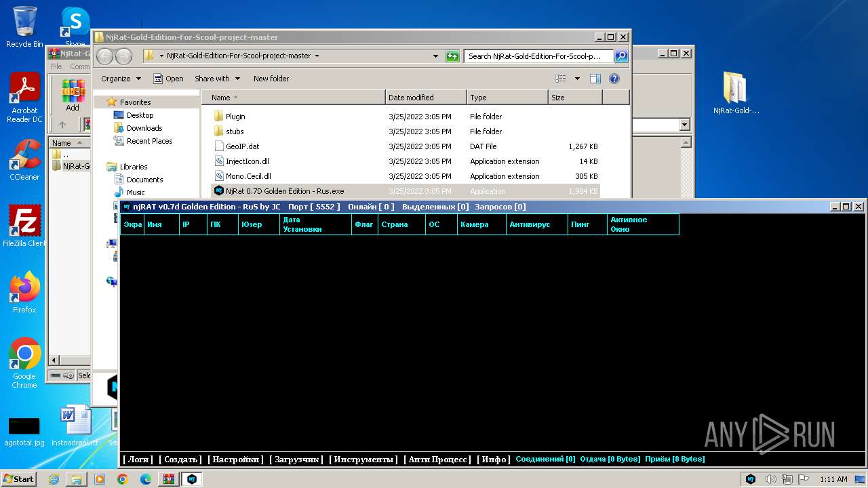The width and height of the screenshot is (868, 488).
Task: Open the Загрузчик tab
Action: [x=296, y=460]
